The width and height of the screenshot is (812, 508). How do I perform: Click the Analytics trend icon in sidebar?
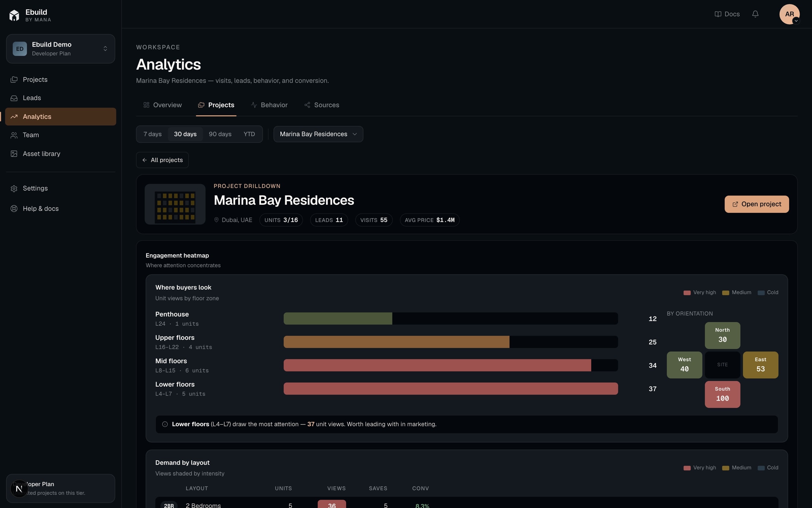[14, 117]
